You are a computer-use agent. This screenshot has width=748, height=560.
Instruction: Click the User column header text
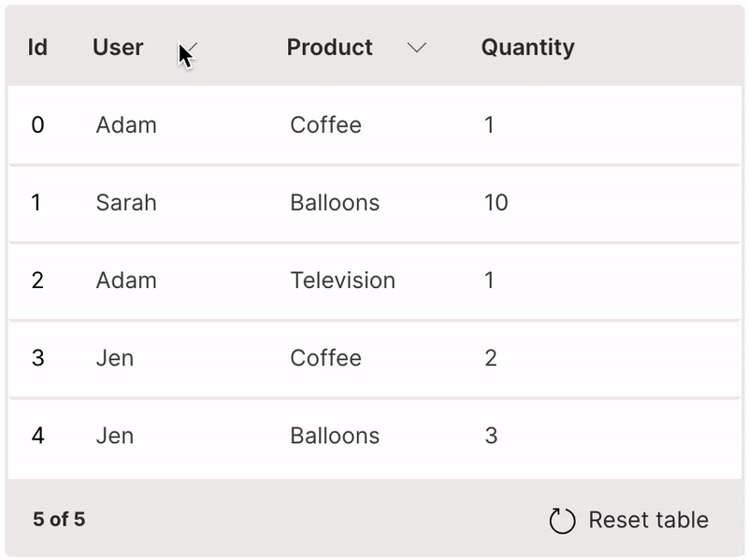point(118,48)
